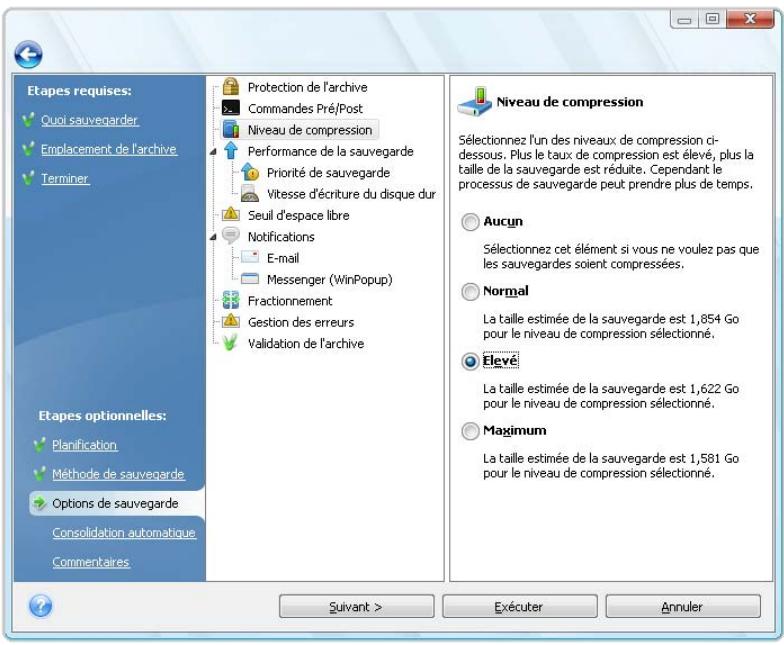Viewport: 784px width, 645px height.
Task: Open E-mail notification settings
Action: 283,258
